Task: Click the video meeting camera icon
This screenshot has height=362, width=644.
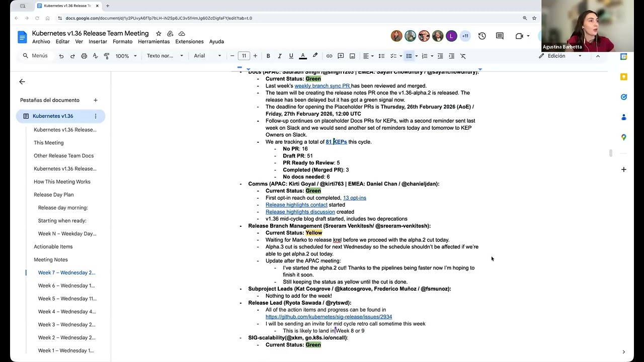Action: (x=519, y=36)
